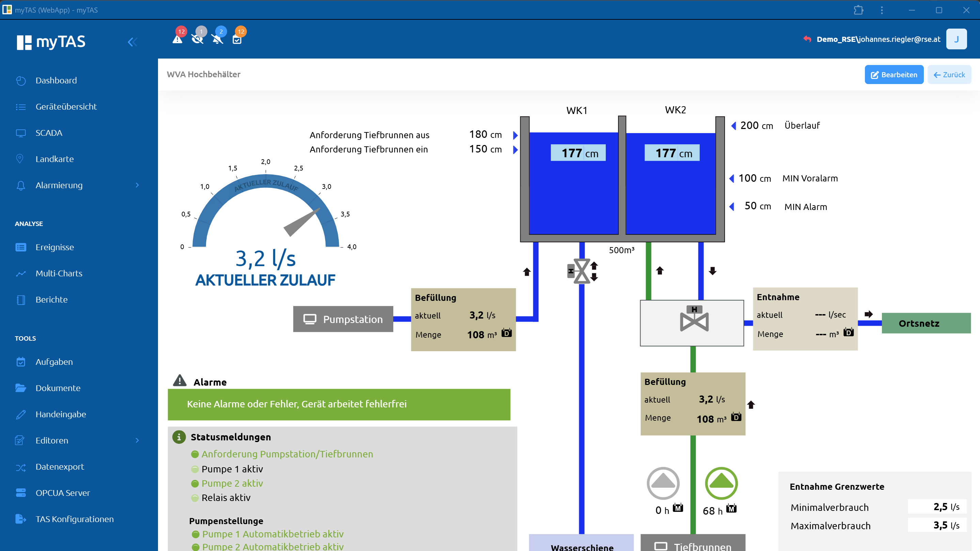Go to SCADA in the sidebar
Image resolution: width=980 pixels, height=551 pixels.
[x=49, y=133]
